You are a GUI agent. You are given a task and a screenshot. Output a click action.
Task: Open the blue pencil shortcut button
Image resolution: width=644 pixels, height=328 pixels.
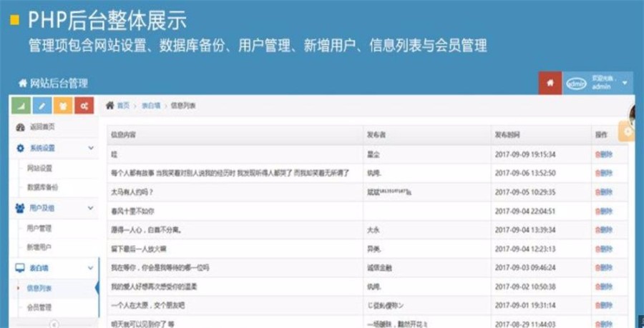coord(42,106)
